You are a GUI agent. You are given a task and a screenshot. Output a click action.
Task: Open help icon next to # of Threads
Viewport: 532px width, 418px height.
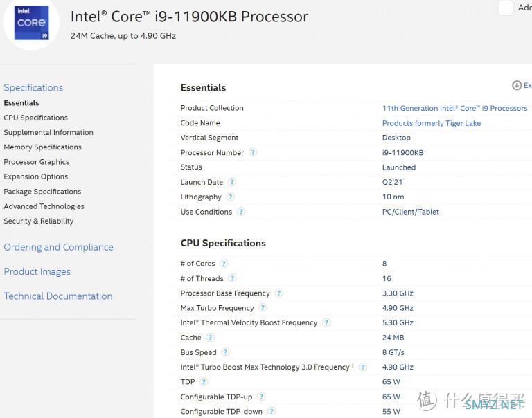(x=233, y=278)
